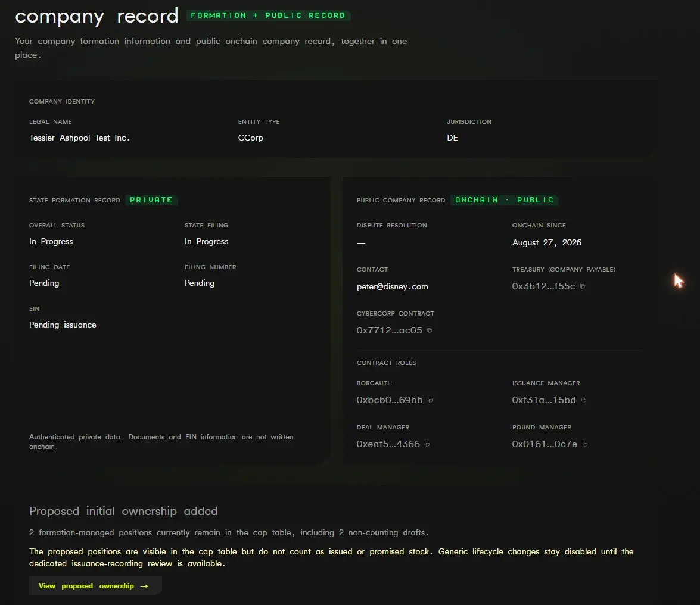Click round manager text 0x0161...0c7e
This screenshot has width=700, height=605.
pos(544,444)
